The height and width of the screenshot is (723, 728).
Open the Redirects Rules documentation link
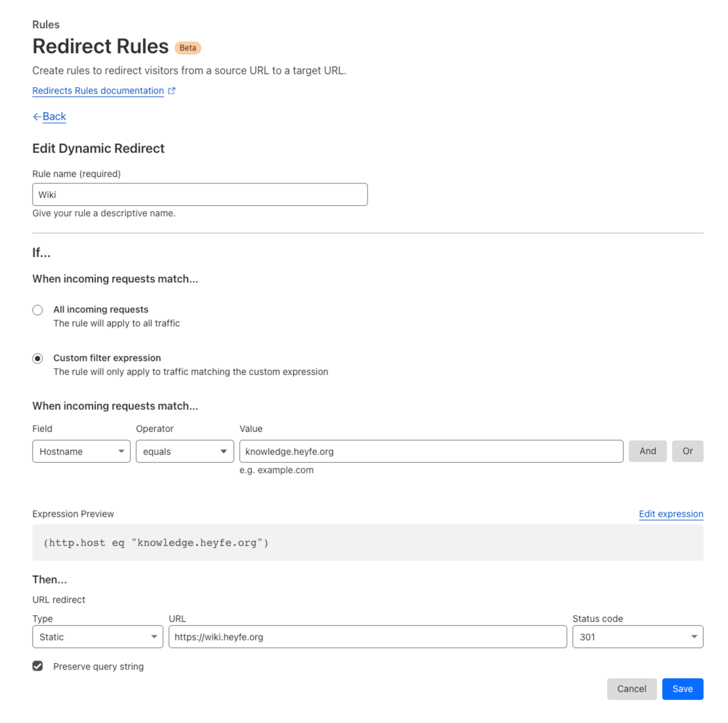[98, 91]
